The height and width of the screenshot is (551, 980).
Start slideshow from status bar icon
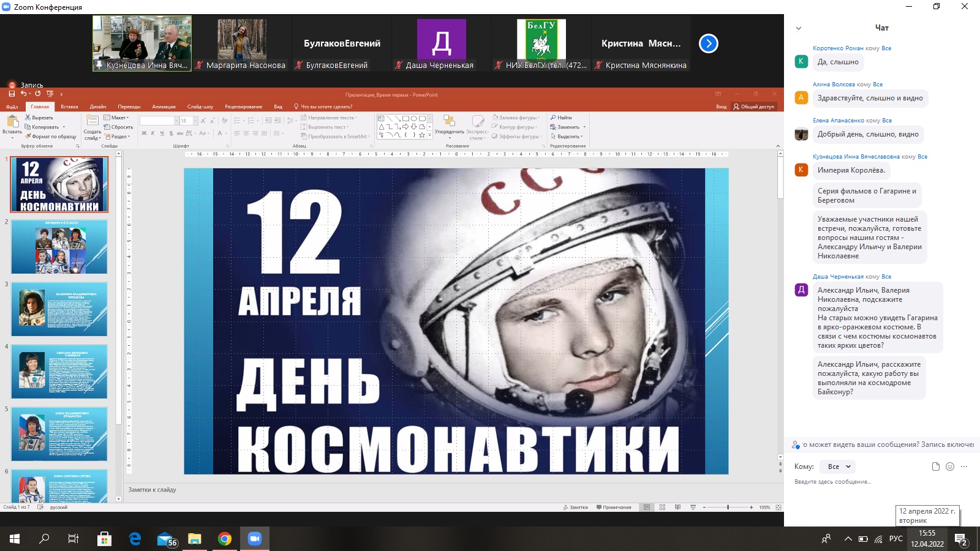(693, 507)
